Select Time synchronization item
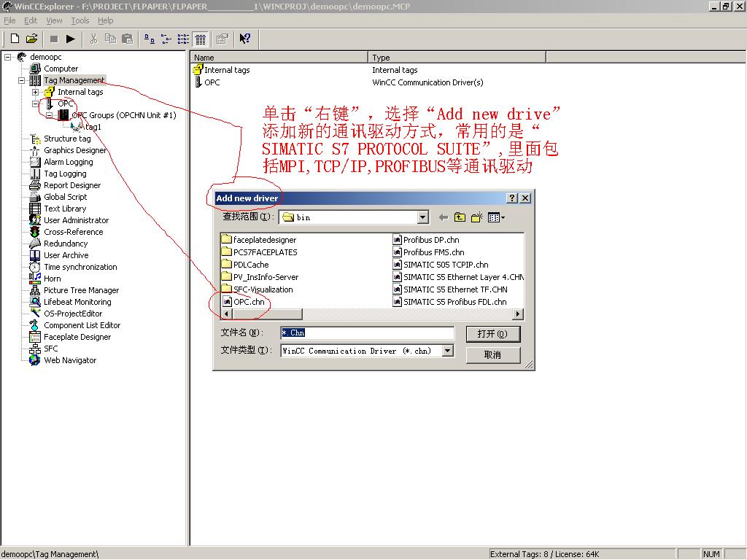Image resolution: width=747 pixels, height=560 pixels. tap(80, 267)
